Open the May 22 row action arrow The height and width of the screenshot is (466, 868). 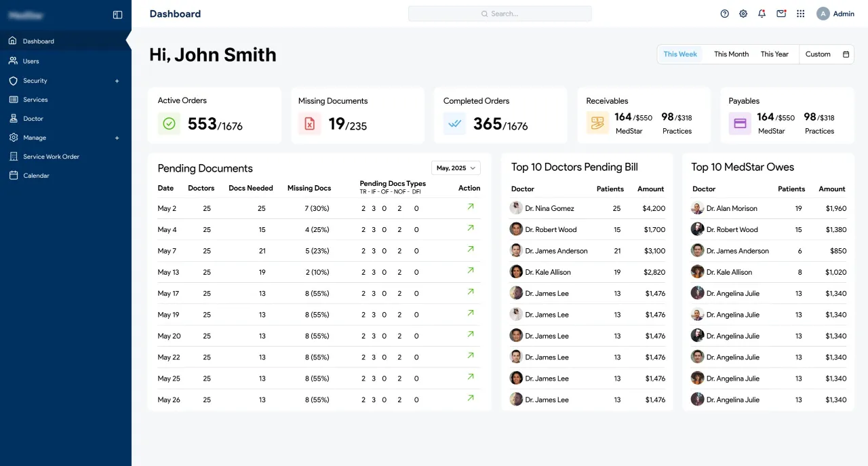tap(471, 355)
